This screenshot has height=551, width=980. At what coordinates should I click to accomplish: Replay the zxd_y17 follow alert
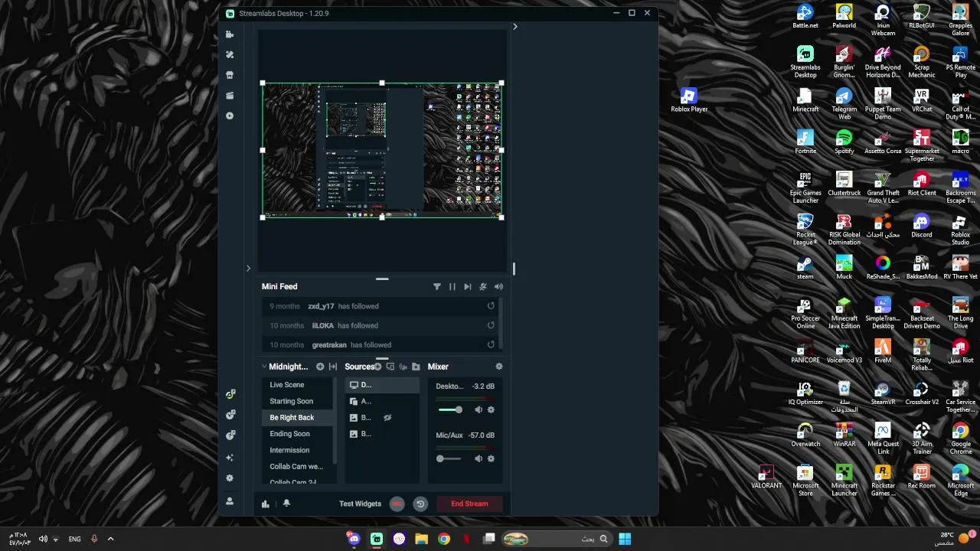pos(491,306)
